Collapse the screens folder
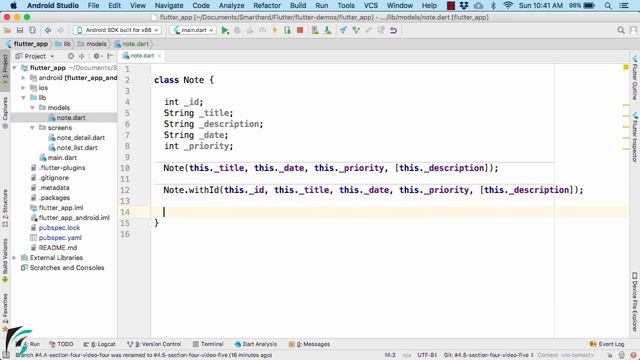 point(32,128)
